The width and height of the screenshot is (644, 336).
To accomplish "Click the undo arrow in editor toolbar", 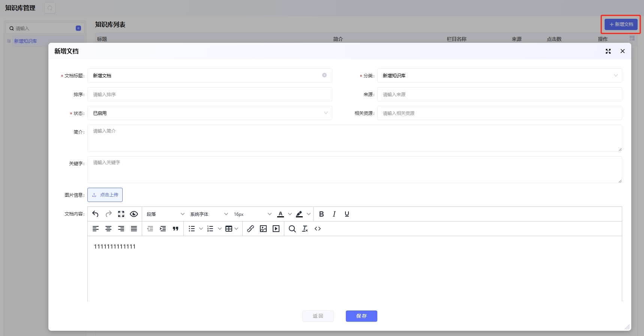I will 95,214.
